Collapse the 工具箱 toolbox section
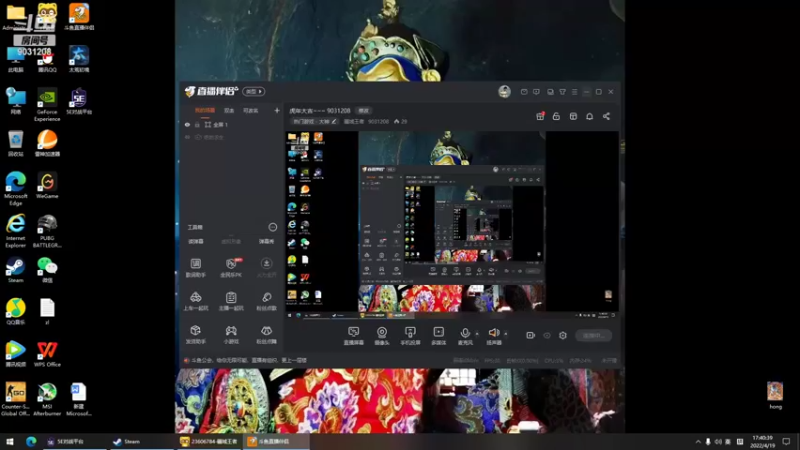The image size is (800, 450). (x=273, y=227)
